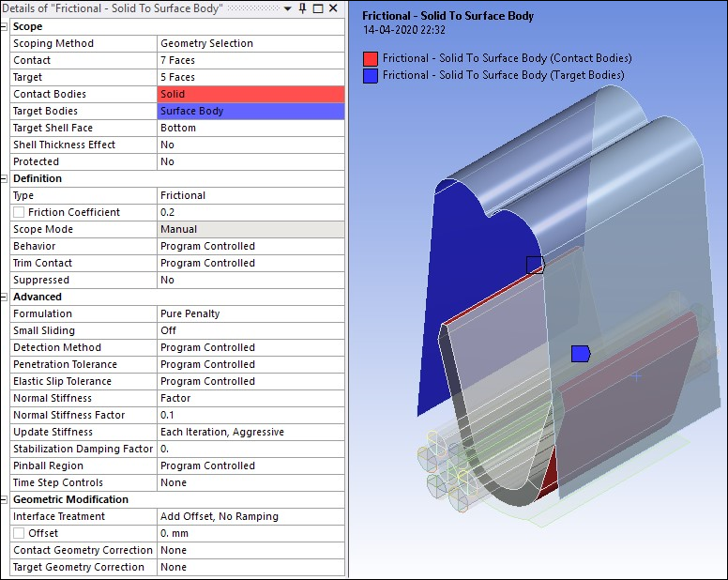
Task: Select the Target 5 Faces field
Action: [x=250, y=77]
